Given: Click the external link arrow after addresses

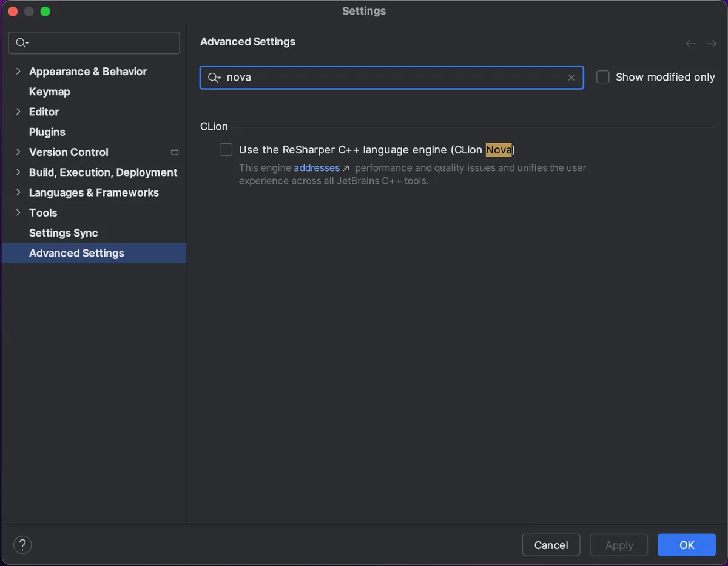Looking at the screenshot, I should (x=346, y=168).
